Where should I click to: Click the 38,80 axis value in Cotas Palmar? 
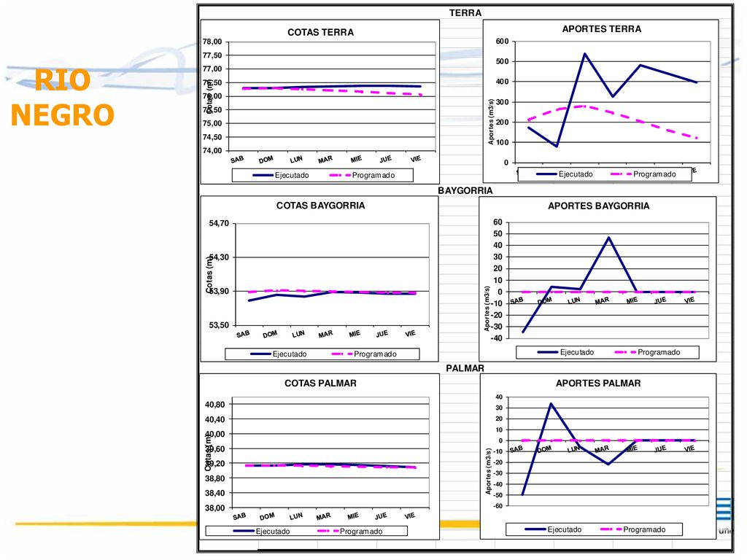(215, 478)
